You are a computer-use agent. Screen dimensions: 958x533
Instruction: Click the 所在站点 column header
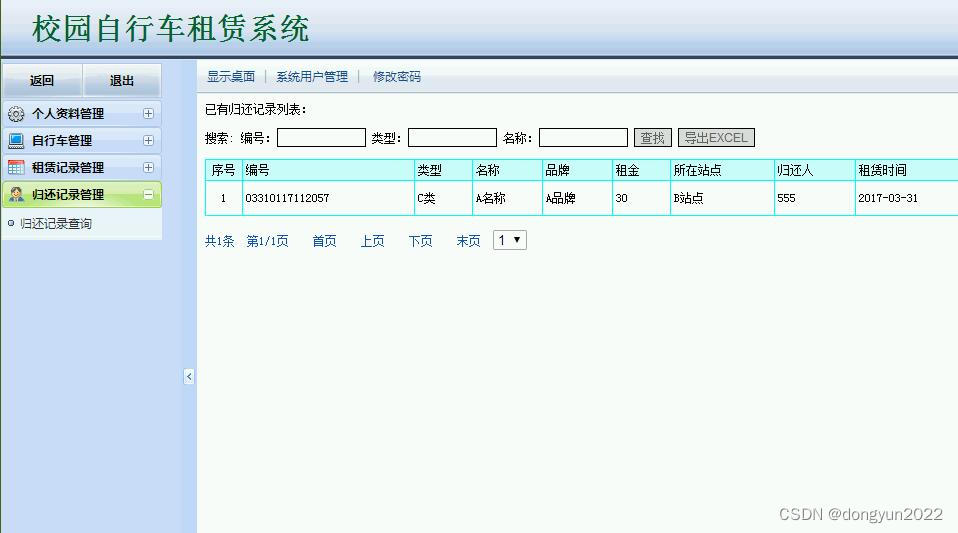722,170
